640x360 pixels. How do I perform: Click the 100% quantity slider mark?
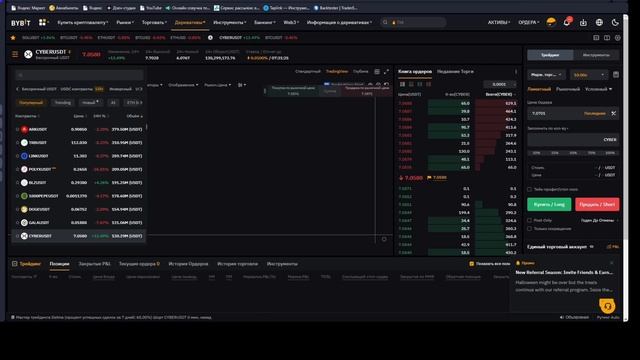point(610,153)
